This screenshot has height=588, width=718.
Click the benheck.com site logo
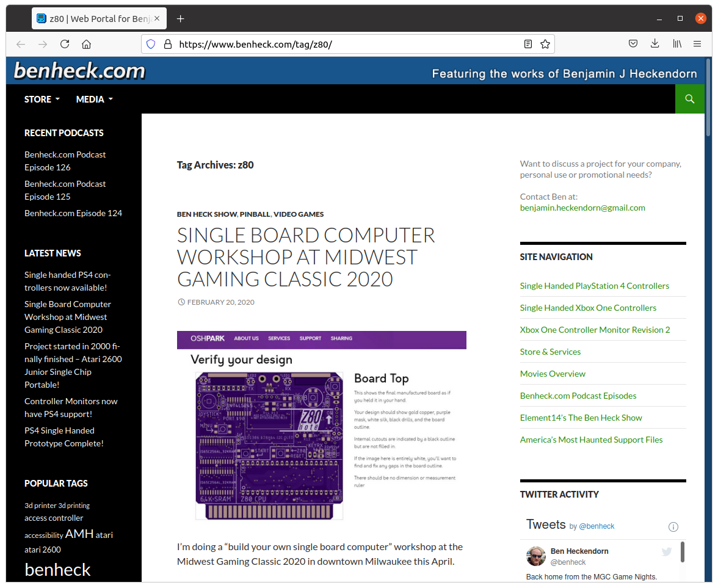coord(79,71)
